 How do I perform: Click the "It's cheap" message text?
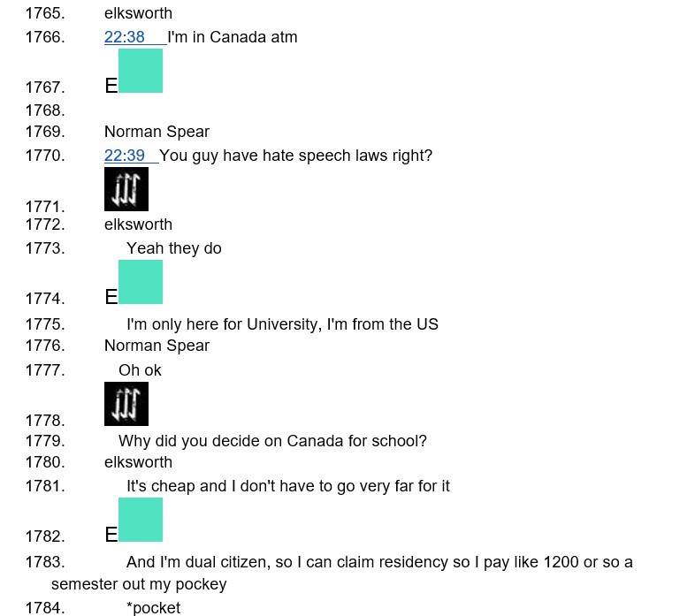click(x=288, y=486)
